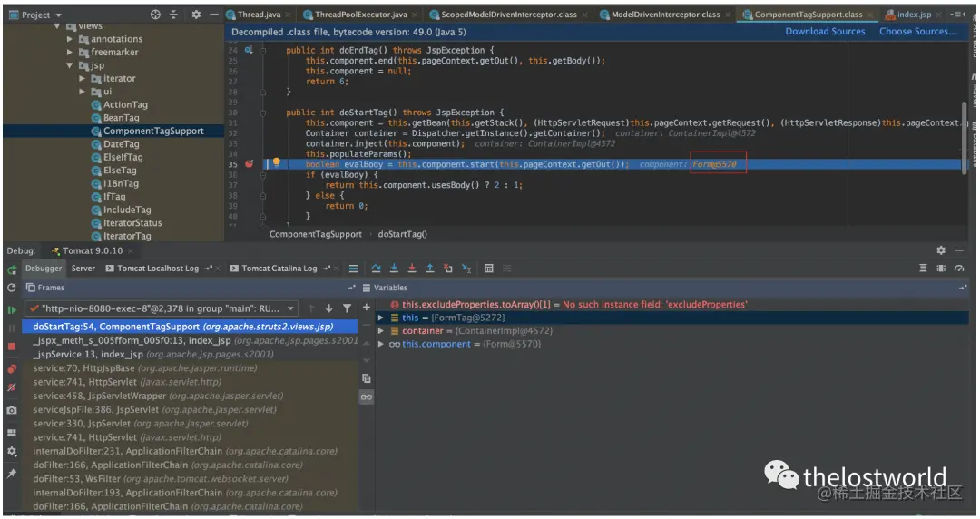The image size is (980, 519).
Task: Click ComponentTagSupport breadcrumb
Action: pyautogui.click(x=315, y=234)
